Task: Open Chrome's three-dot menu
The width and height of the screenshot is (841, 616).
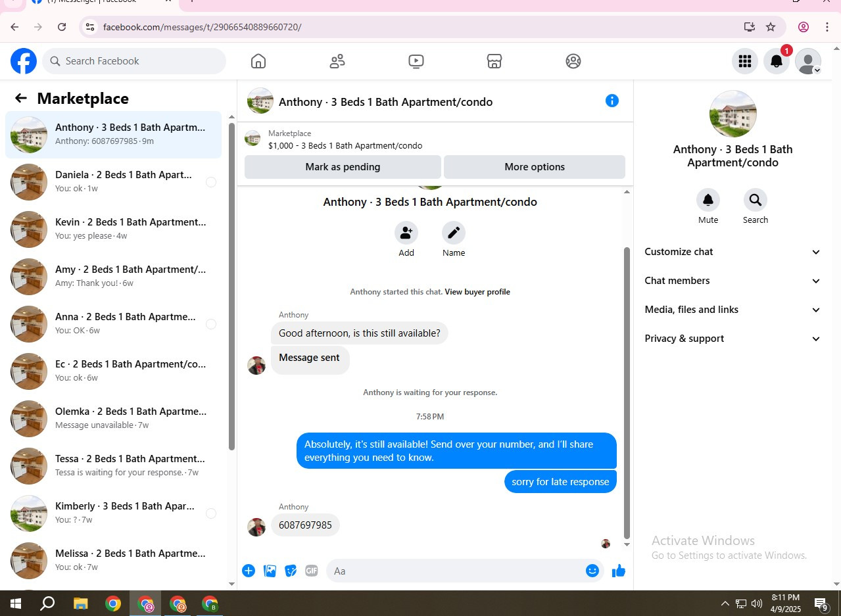Action: (827, 27)
